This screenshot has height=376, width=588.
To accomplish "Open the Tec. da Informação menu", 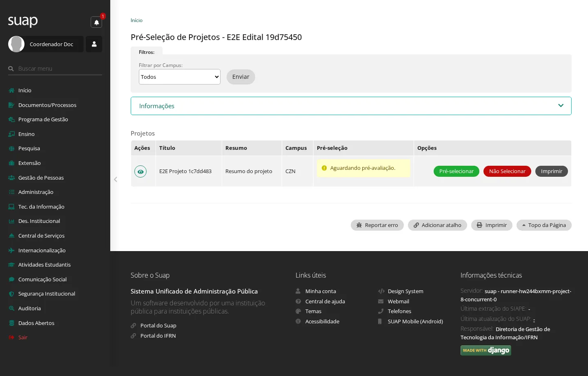I will 55,207.
